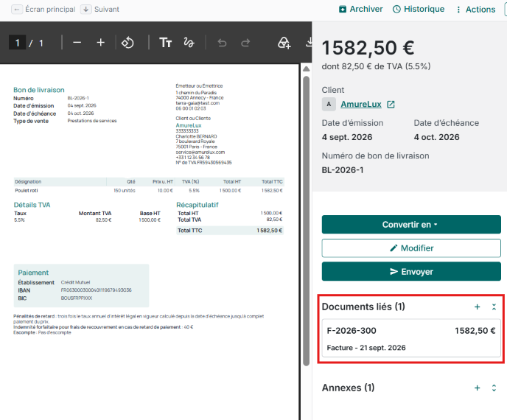
Task: Click the PDF vertical scrollbar
Action: pos(307,220)
